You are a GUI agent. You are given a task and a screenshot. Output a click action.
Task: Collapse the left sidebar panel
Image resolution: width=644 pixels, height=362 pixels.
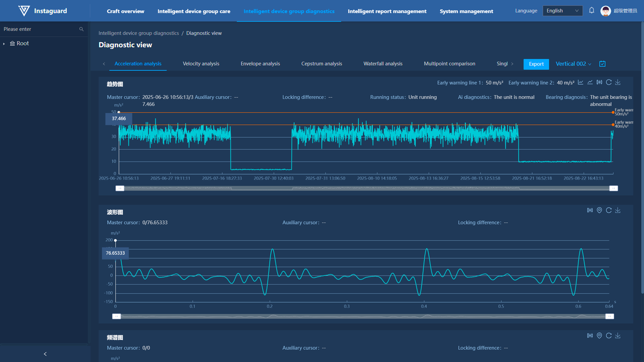tap(45, 354)
